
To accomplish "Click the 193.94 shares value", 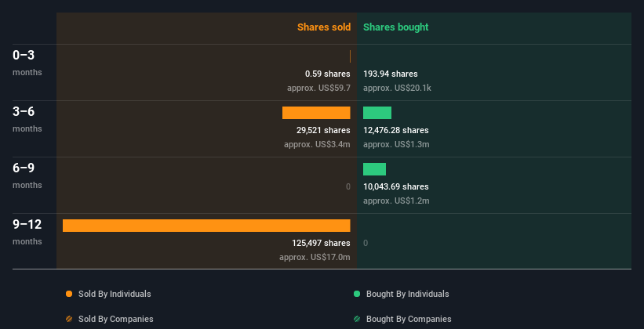I will coord(390,74).
